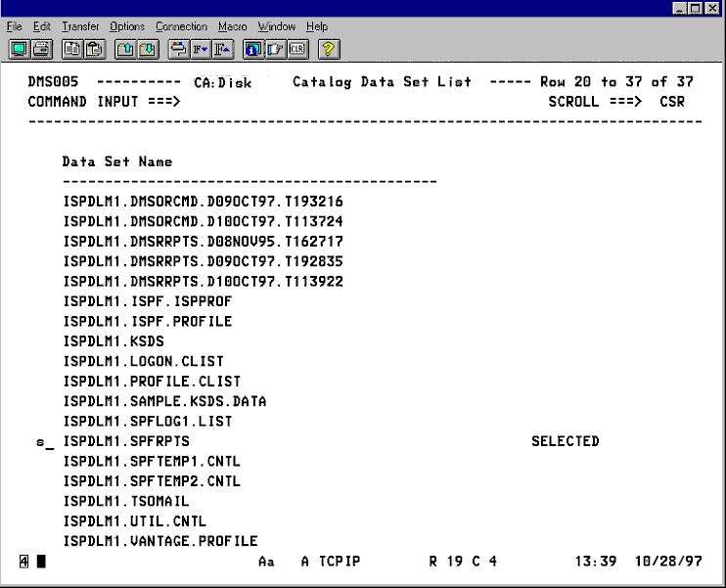Click the SELECTED status text
The height and width of the screenshot is (588, 726).
click(565, 441)
